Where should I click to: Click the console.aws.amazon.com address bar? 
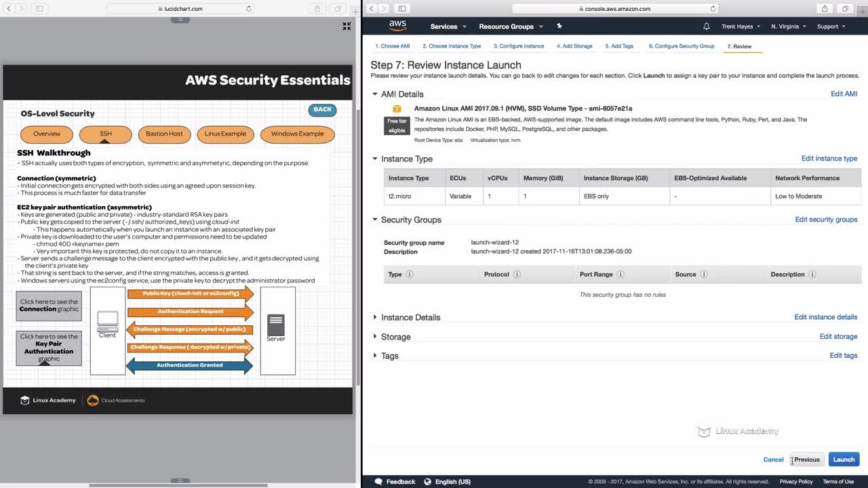(616, 9)
